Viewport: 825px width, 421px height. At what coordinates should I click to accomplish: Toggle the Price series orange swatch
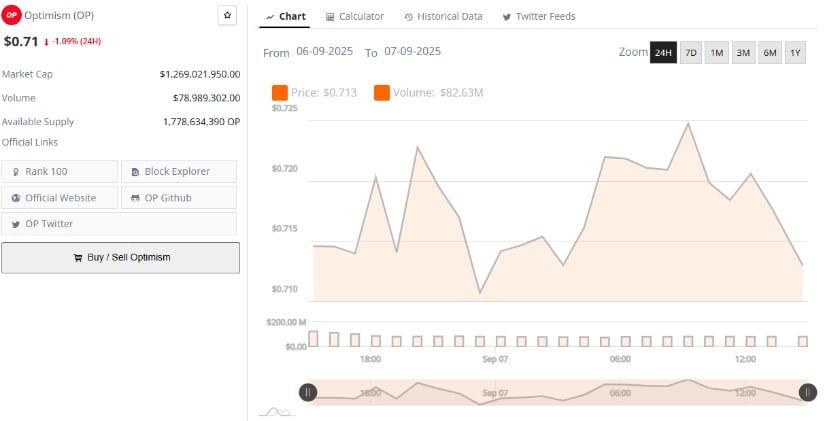(x=280, y=93)
